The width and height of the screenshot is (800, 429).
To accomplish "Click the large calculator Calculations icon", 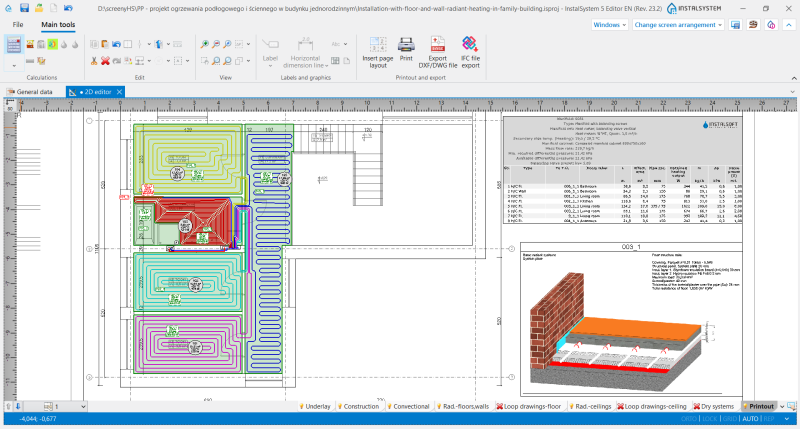I will click(x=14, y=45).
